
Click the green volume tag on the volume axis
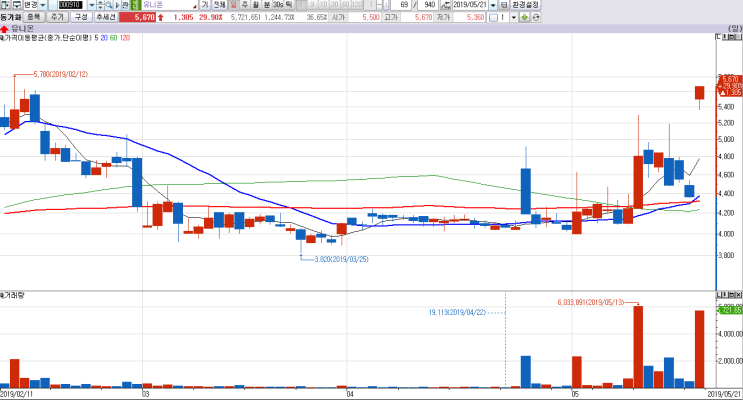(730, 310)
